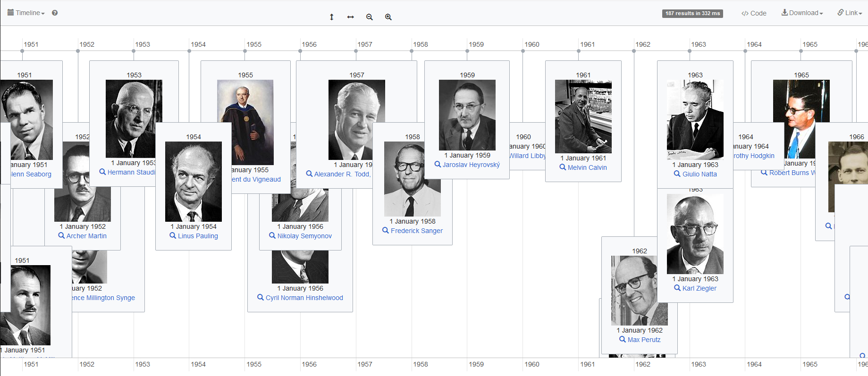Click the magnifier icon beside Frederick Sanger
868x376 pixels.
coord(386,230)
